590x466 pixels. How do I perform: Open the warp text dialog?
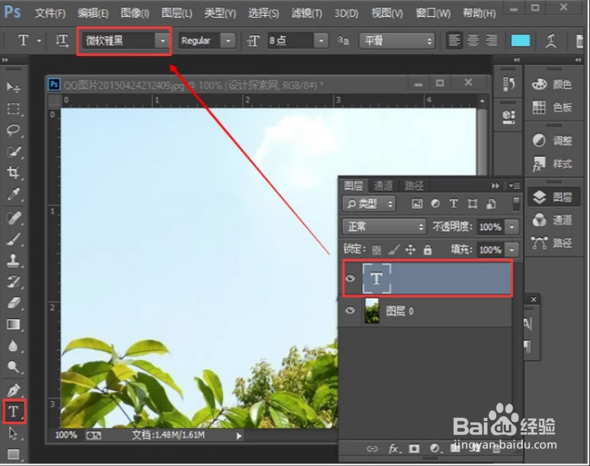coord(551,41)
